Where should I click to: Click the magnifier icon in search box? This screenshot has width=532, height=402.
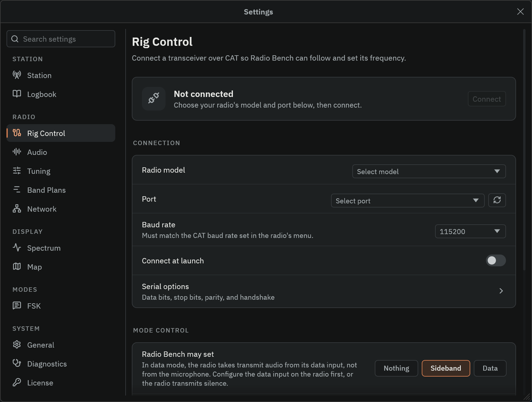[x=15, y=39]
